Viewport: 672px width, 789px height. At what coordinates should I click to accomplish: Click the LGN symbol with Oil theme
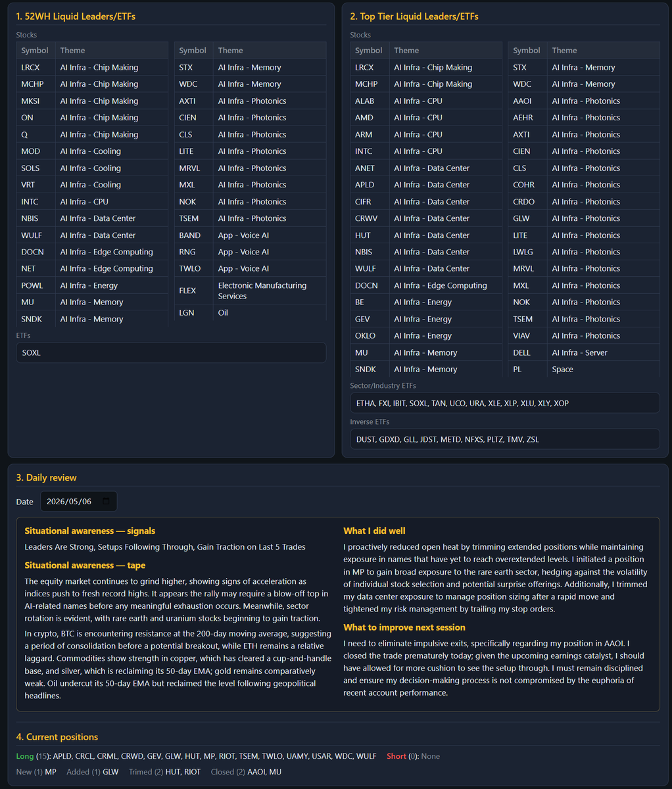click(187, 313)
